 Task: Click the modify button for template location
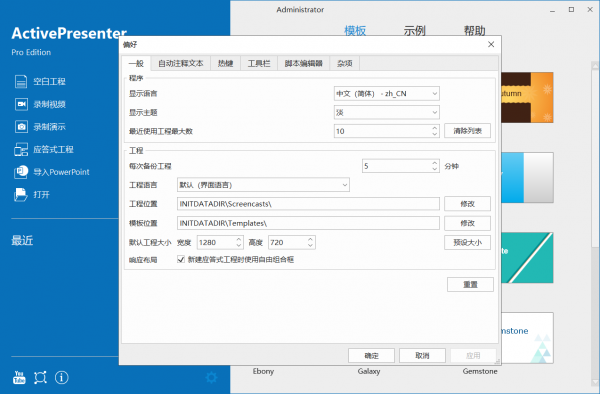pos(467,223)
